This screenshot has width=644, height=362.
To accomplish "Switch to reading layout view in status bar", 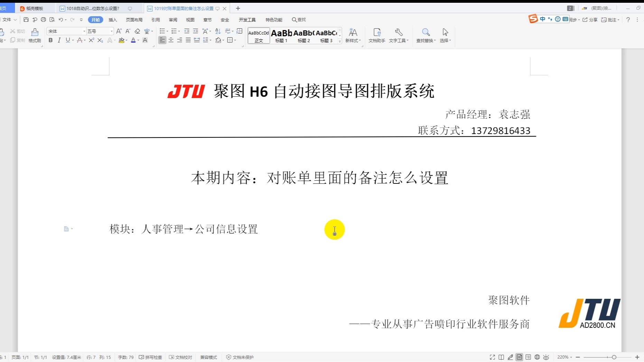I will click(501, 357).
